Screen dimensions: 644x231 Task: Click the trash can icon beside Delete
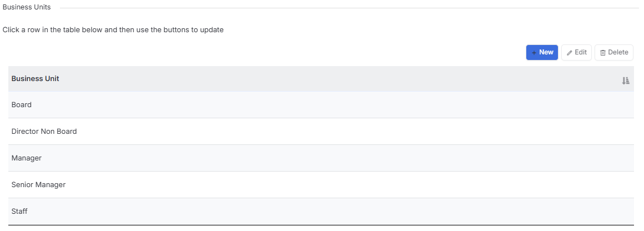603,53
